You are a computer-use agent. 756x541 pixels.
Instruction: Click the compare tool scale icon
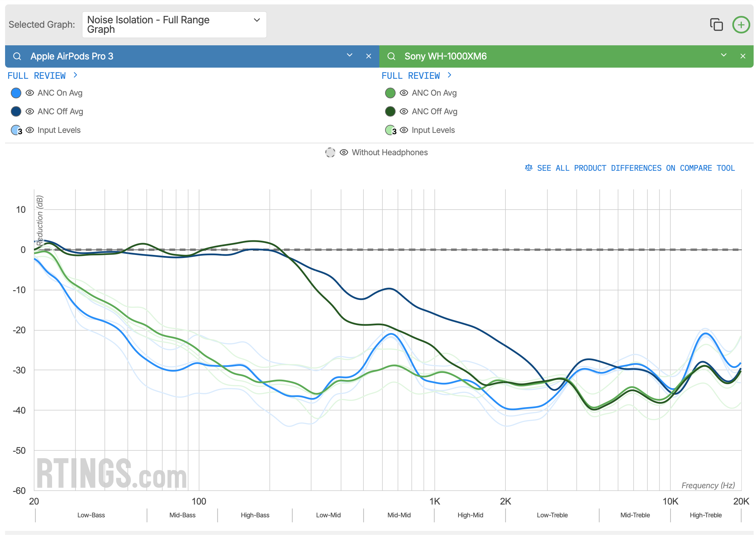[528, 168]
